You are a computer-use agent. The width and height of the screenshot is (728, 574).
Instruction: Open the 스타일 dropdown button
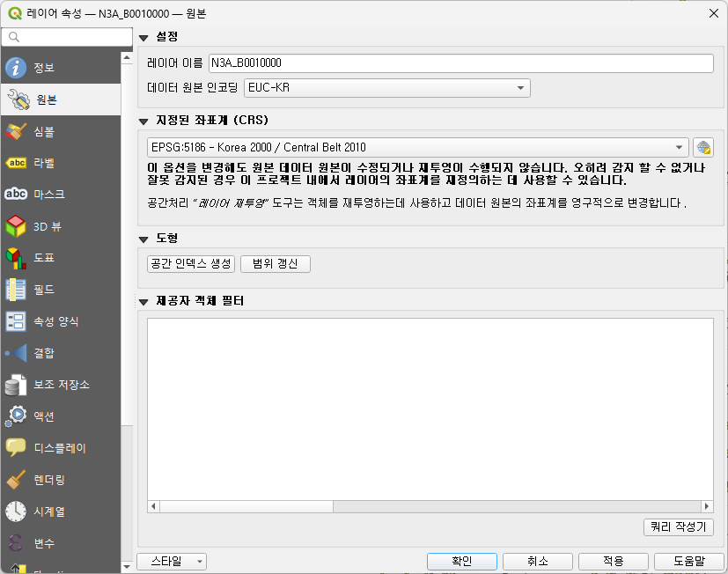pyautogui.click(x=172, y=562)
